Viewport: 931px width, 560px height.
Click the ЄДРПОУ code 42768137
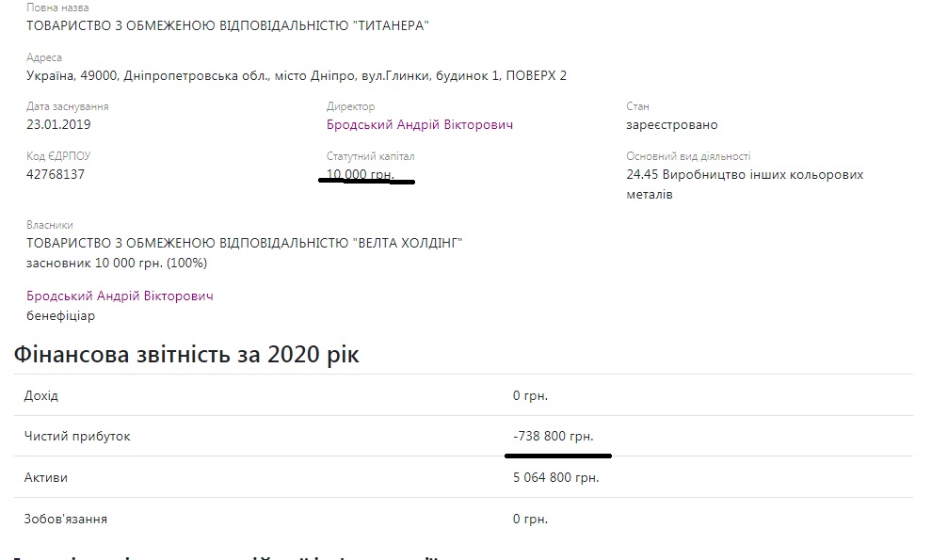click(56, 174)
